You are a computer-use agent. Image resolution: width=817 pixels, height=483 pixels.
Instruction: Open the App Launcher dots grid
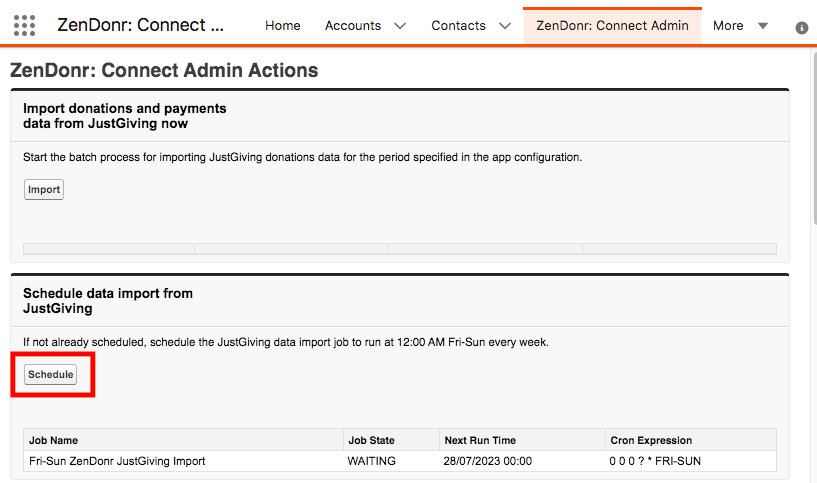24,26
